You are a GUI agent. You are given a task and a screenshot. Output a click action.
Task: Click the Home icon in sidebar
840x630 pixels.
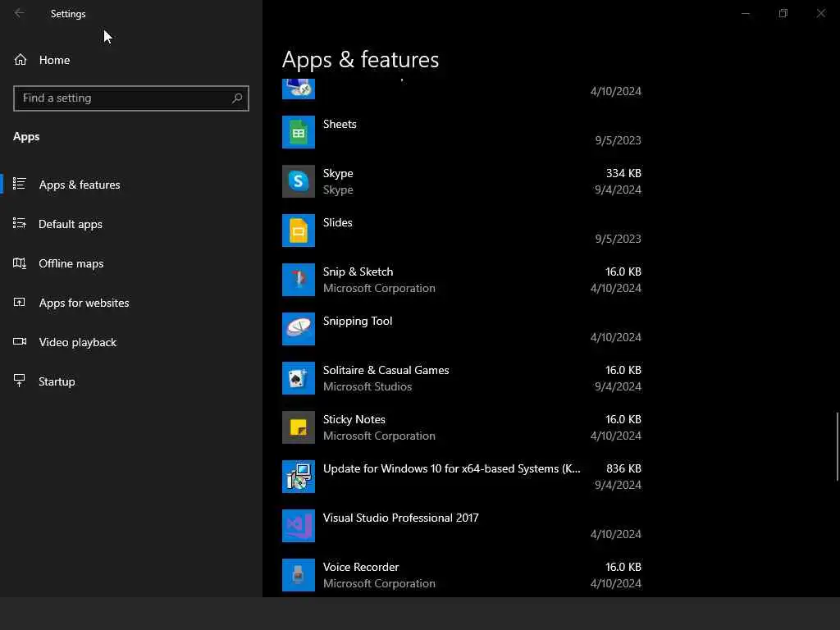[x=21, y=60]
